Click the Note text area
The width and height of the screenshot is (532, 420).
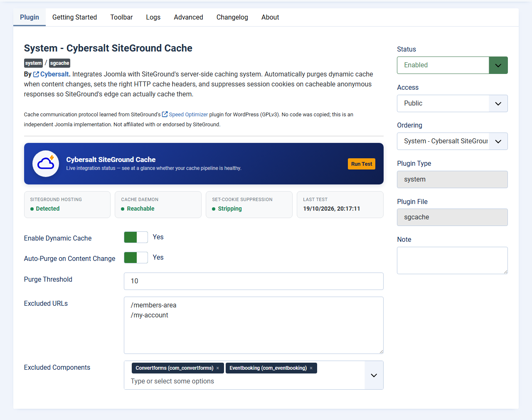tap(452, 260)
